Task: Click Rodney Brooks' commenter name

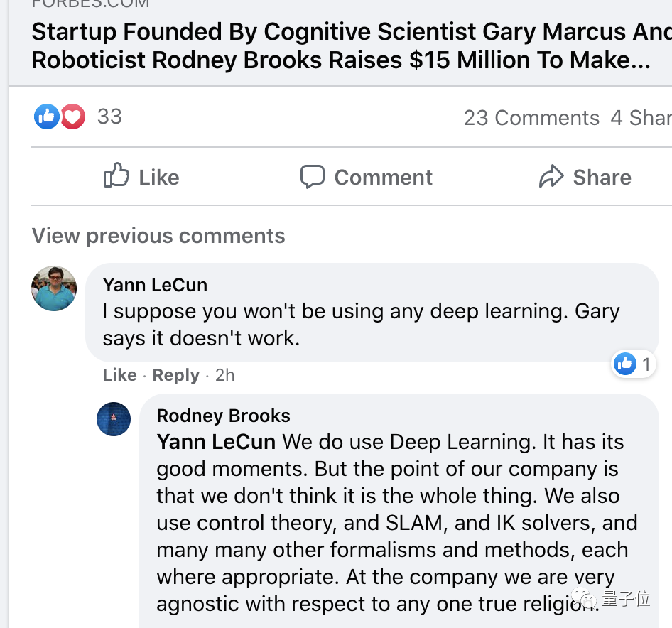Action: tap(223, 416)
